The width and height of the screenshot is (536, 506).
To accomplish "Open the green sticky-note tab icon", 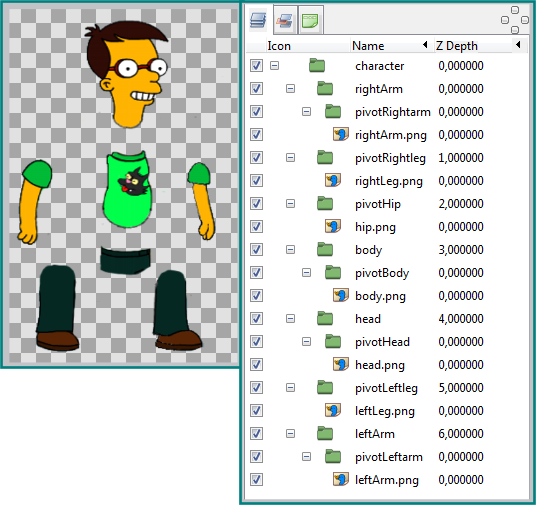I will 310,20.
